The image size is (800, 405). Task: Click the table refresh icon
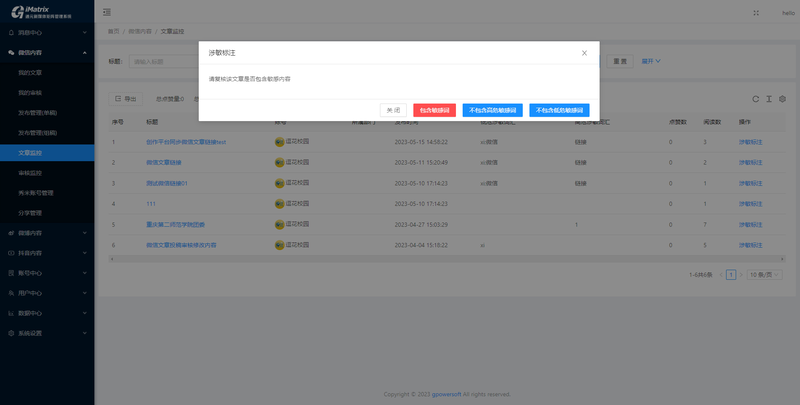pyautogui.click(x=756, y=99)
